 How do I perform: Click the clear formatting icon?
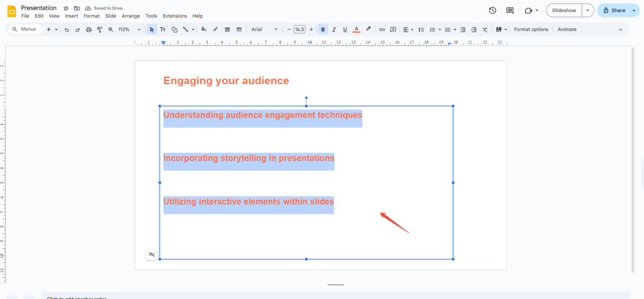point(485,29)
